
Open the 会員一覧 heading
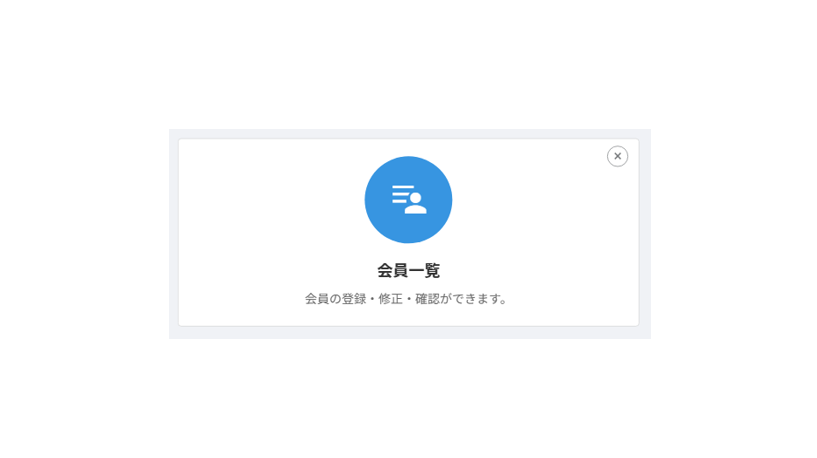pos(408,271)
